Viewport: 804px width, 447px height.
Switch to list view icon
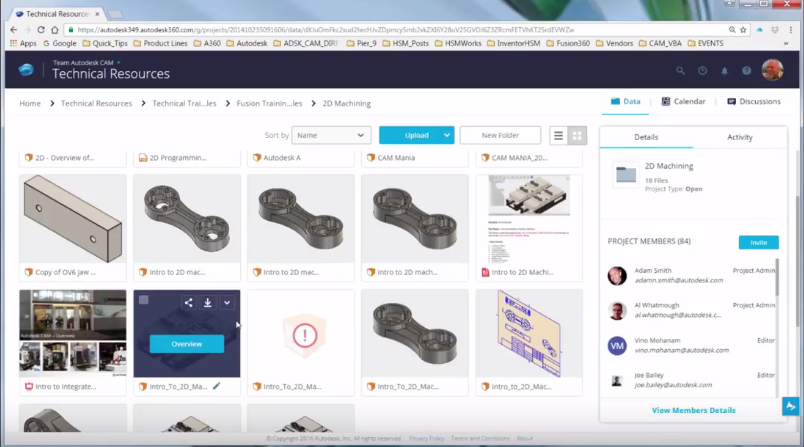coord(558,135)
